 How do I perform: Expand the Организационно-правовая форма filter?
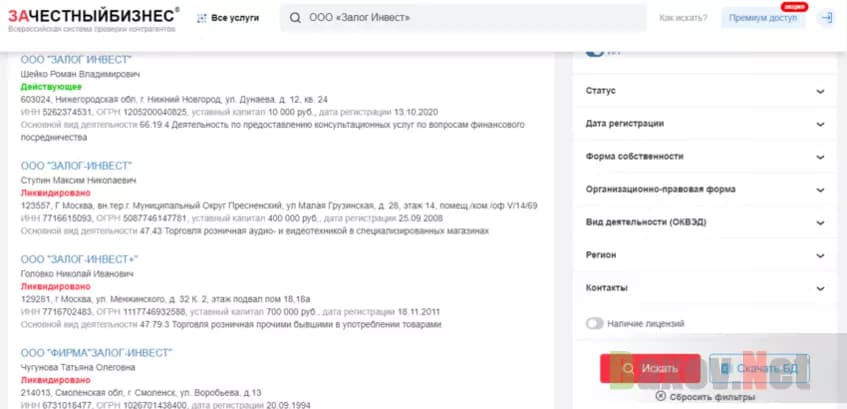(x=705, y=190)
